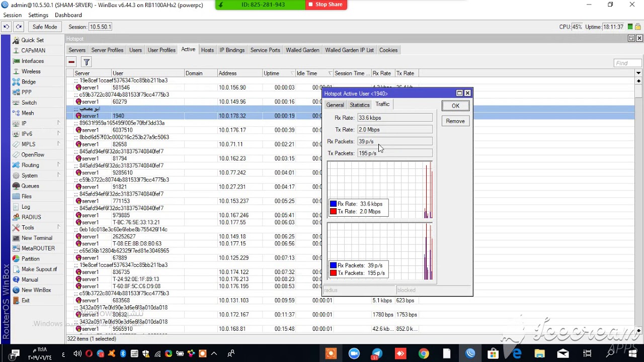Open the Session menu

tap(13, 15)
